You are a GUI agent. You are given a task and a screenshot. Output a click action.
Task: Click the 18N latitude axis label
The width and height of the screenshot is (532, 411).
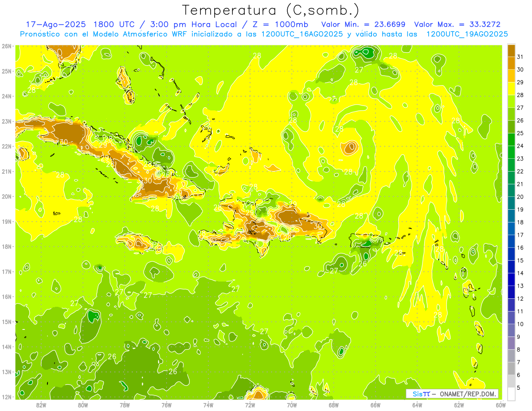click(x=7, y=247)
